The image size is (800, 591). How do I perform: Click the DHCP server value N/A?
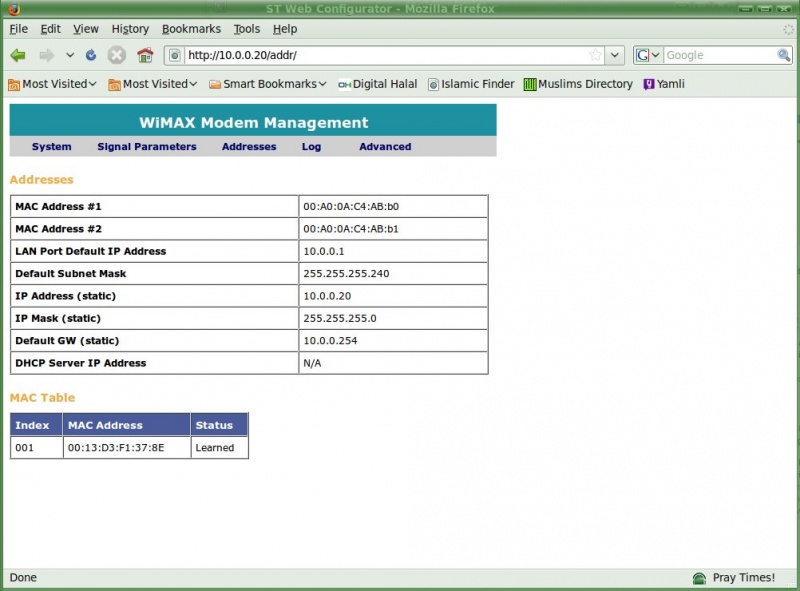point(312,363)
